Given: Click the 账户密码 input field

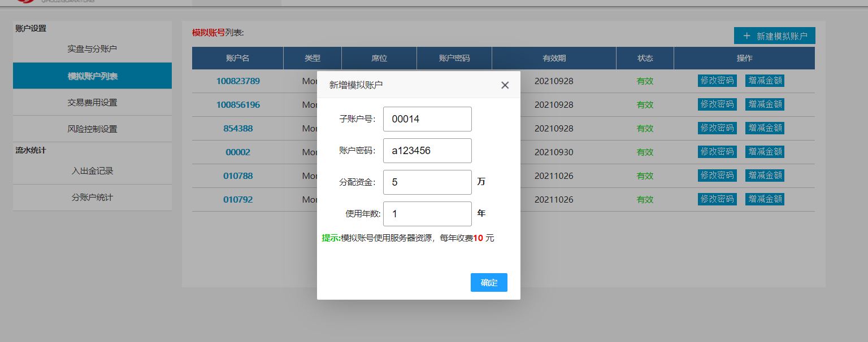Looking at the screenshot, I should tap(427, 151).
